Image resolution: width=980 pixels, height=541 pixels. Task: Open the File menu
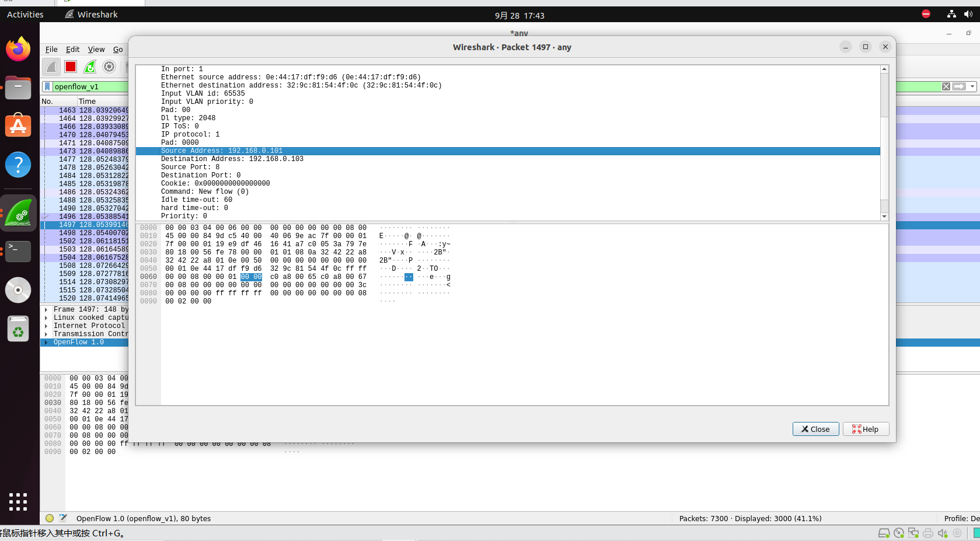51,50
